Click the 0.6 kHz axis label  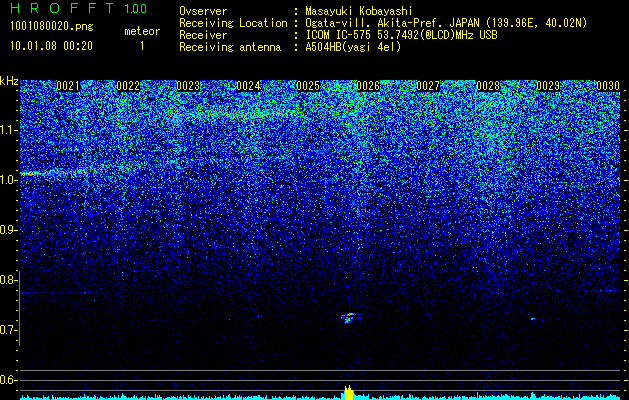click(8, 380)
